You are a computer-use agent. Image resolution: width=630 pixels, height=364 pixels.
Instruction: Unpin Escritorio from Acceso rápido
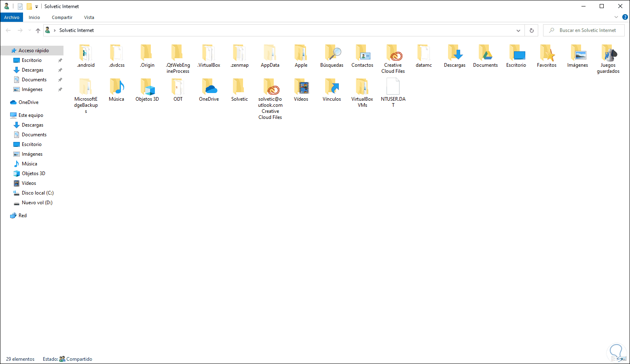pos(60,60)
